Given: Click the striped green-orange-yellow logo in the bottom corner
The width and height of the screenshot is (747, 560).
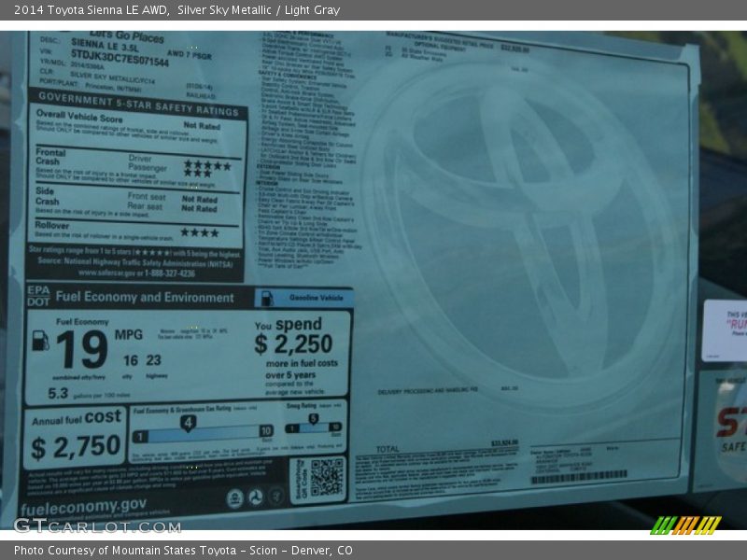Looking at the screenshot, I should [x=686, y=525].
